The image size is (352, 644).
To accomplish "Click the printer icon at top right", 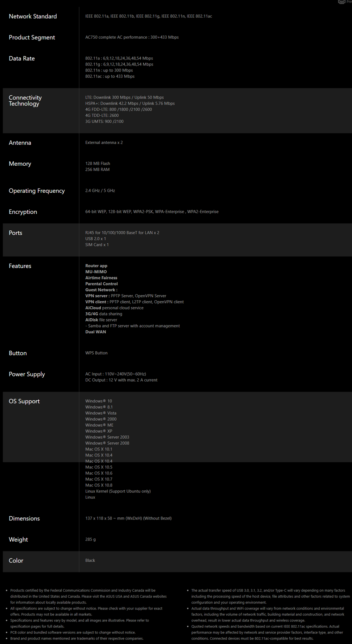I will (341, 2).
